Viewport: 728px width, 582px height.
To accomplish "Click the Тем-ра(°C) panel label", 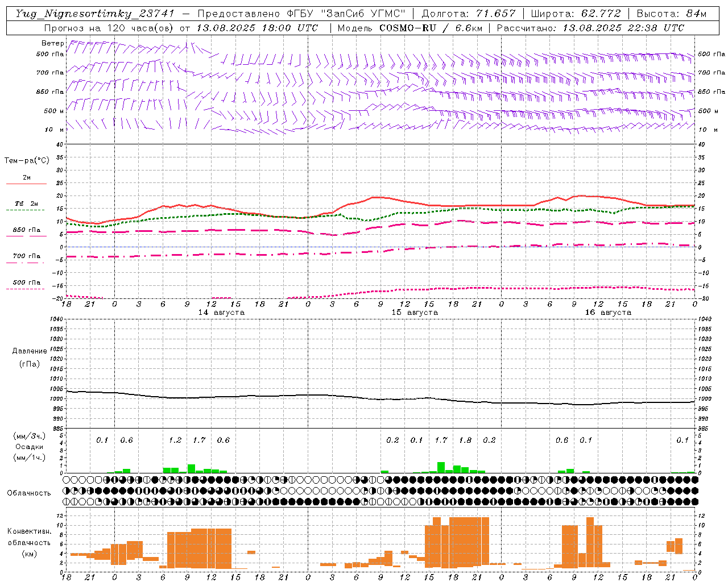I will click(27, 161).
